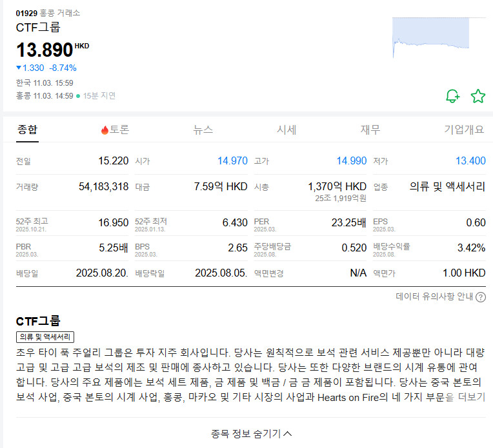
Task: Click the PER value 23.25배
Action: click(x=348, y=223)
